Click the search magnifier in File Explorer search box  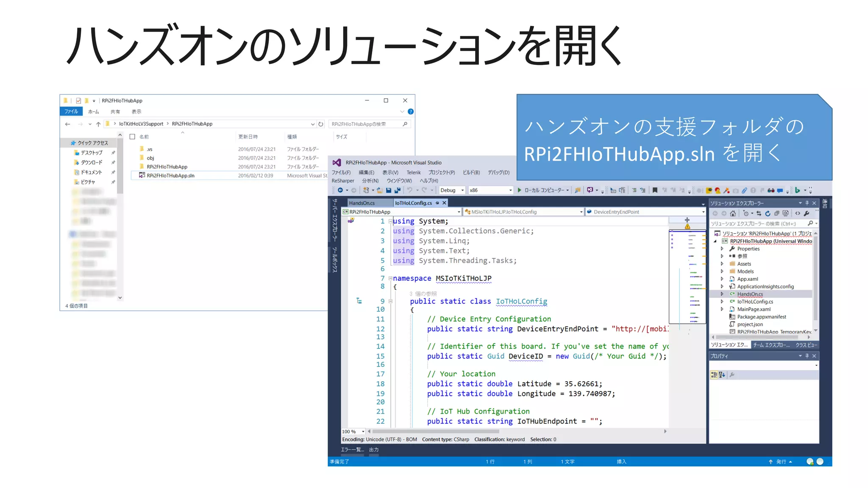[x=405, y=124]
